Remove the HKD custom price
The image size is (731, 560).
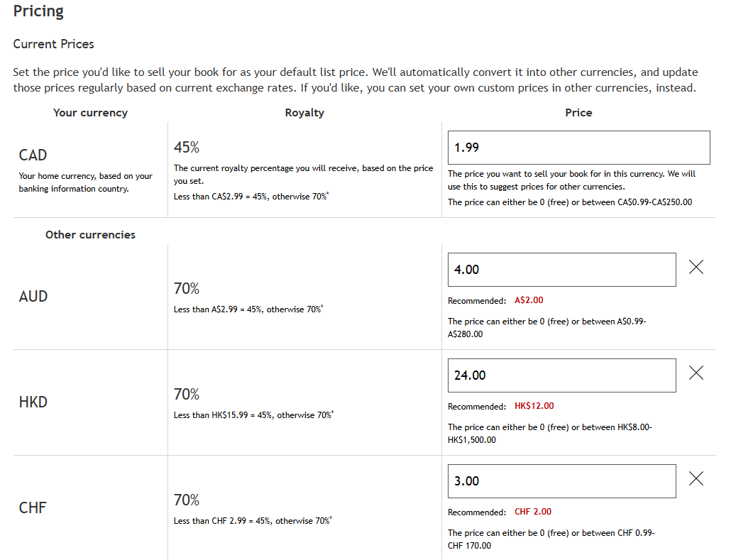click(x=696, y=373)
